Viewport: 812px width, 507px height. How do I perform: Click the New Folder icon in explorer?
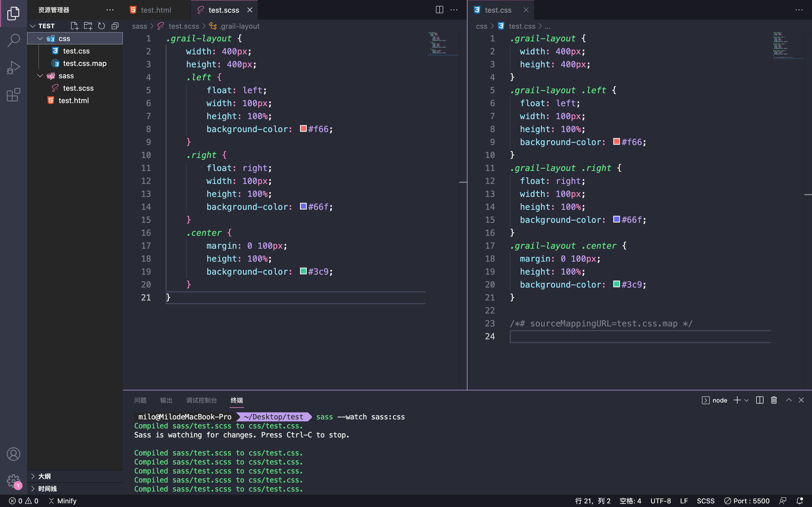(x=88, y=26)
